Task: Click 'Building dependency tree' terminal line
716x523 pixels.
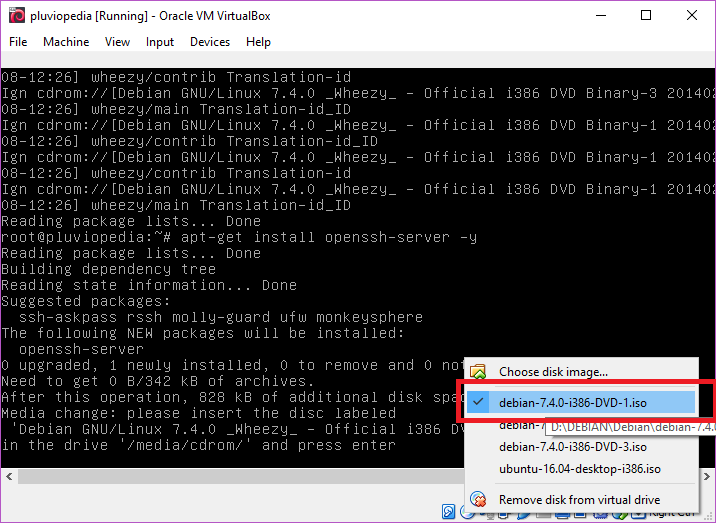Action: tap(109, 269)
